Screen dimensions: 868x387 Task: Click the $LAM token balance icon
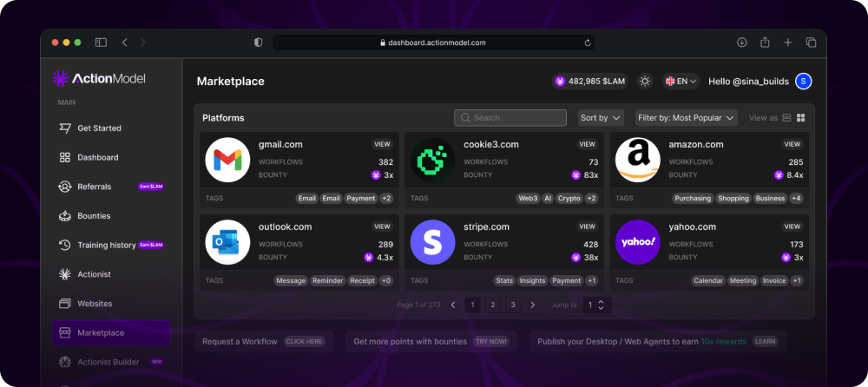[560, 82]
